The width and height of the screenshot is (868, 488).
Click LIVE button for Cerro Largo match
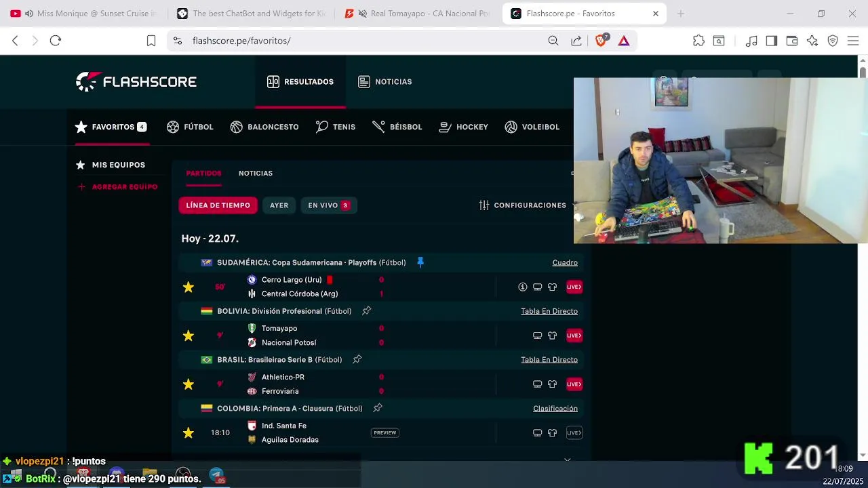574,287
